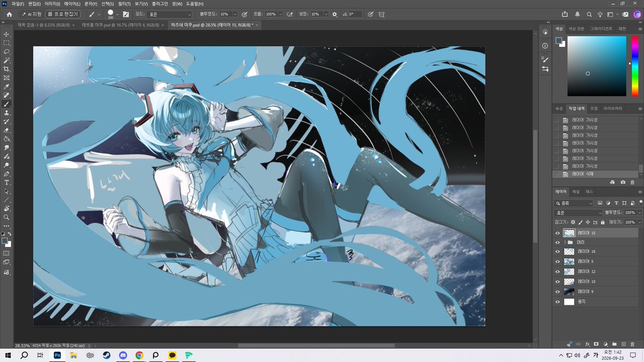The image size is (644, 362).
Task: Open the brush preset picker arrow
Action: pyautogui.click(x=118, y=14)
